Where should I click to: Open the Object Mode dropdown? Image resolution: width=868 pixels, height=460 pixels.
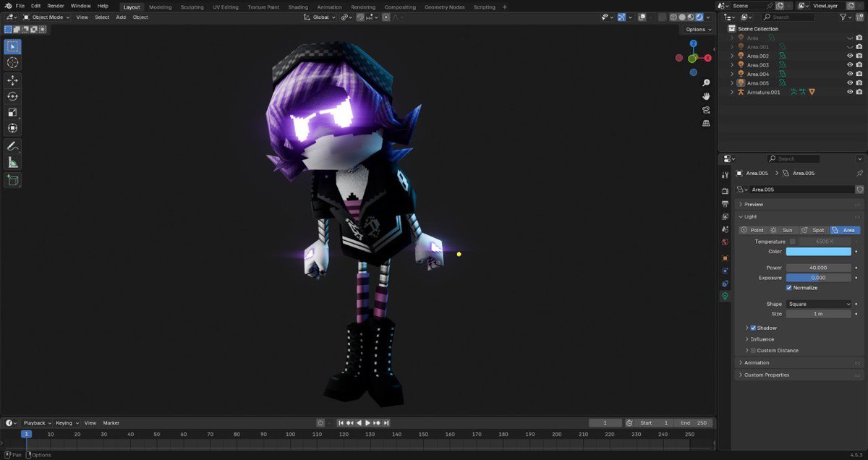click(x=47, y=17)
